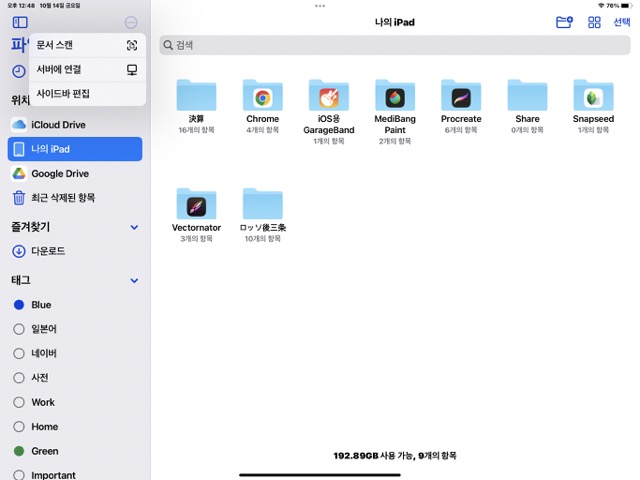Tap the 선택 button
The width and height of the screenshot is (640, 480).
pyautogui.click(x=622, y=22)
